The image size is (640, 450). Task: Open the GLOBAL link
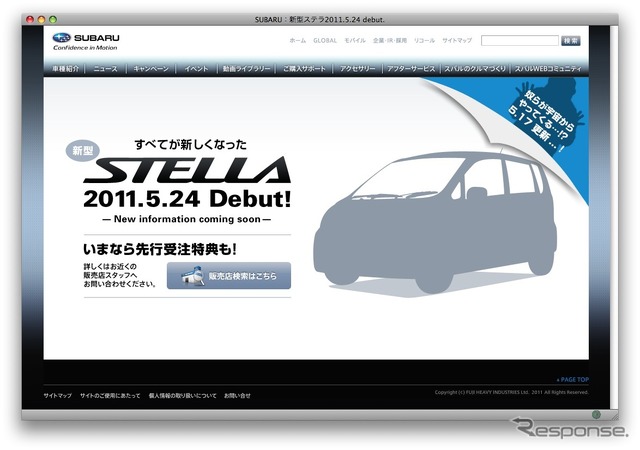325,40
